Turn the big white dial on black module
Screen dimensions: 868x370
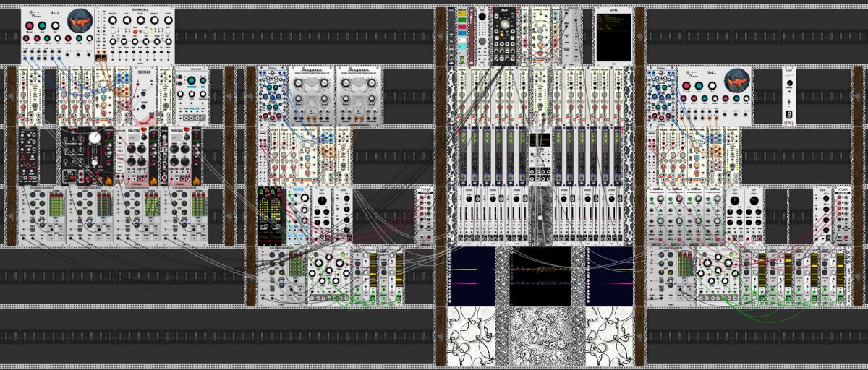(95, 138)
